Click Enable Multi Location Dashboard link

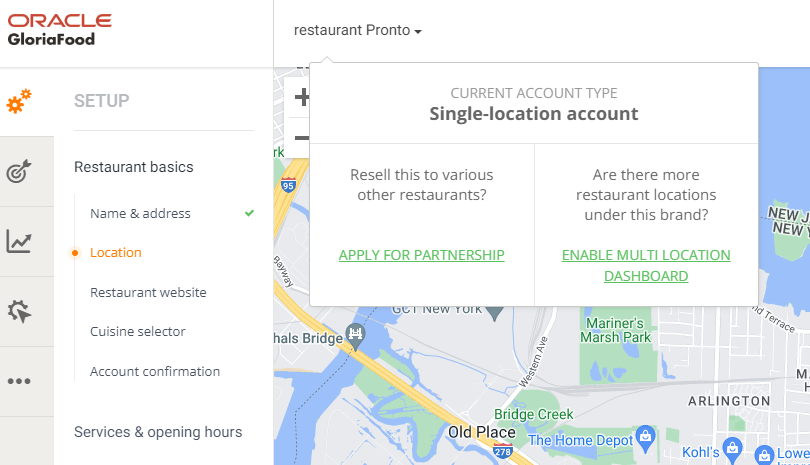646,266
